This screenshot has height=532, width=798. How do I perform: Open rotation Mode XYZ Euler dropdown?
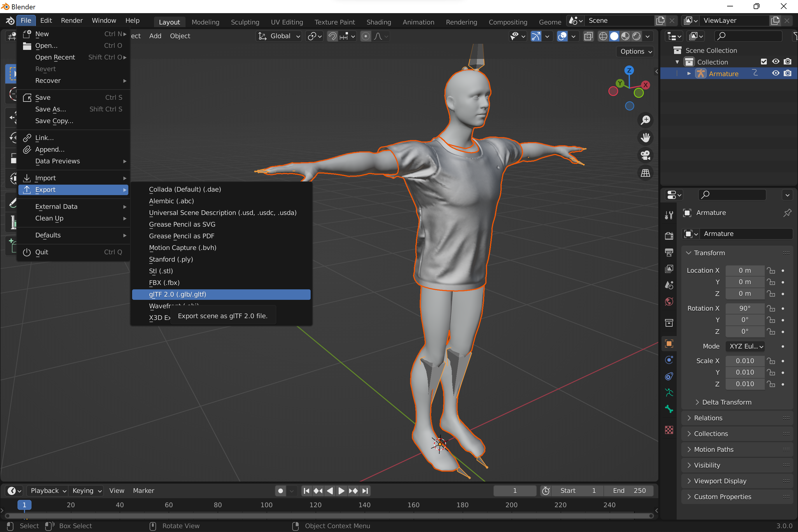coord(745,346)
